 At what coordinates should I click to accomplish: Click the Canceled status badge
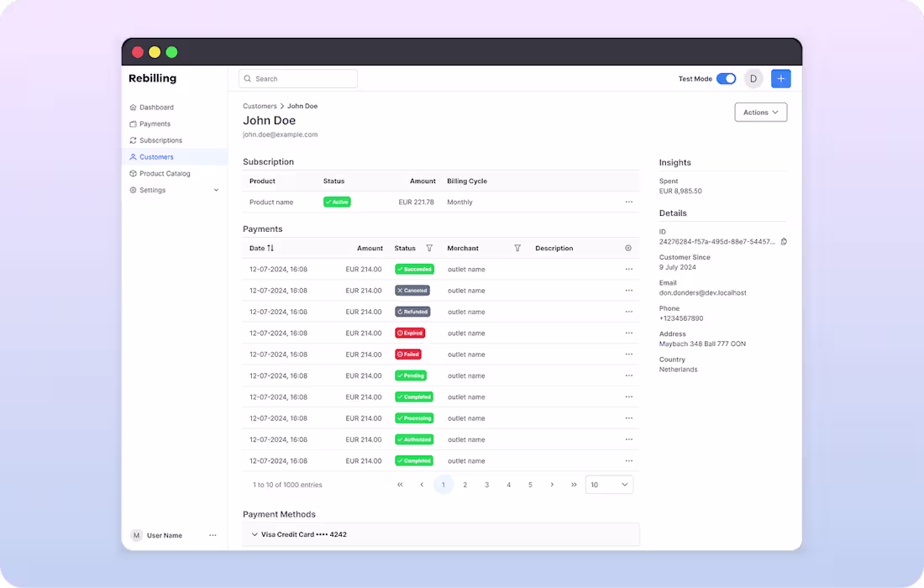coord(412,291)
